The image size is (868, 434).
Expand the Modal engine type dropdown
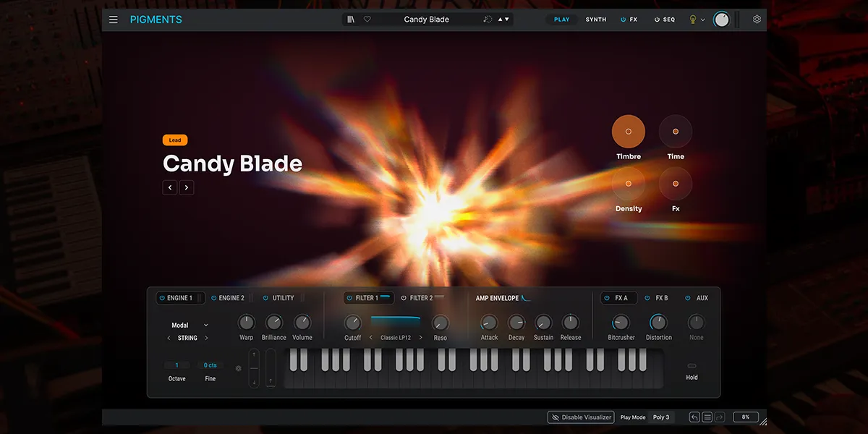[205, 325]
